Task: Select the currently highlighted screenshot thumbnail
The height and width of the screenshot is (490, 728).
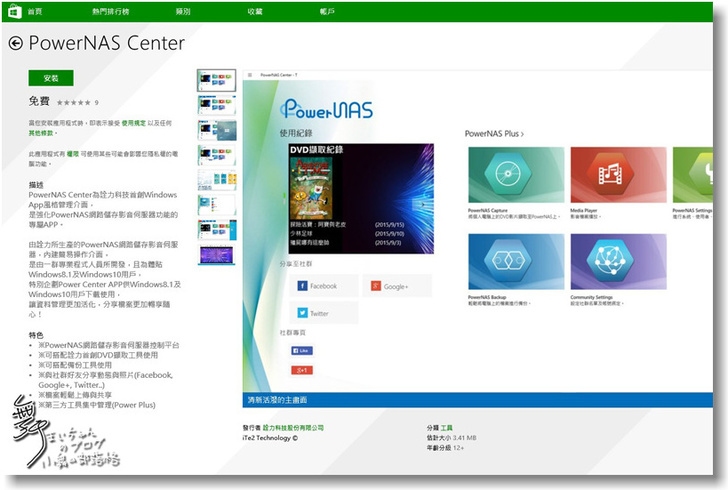Action: coord(216,80)
